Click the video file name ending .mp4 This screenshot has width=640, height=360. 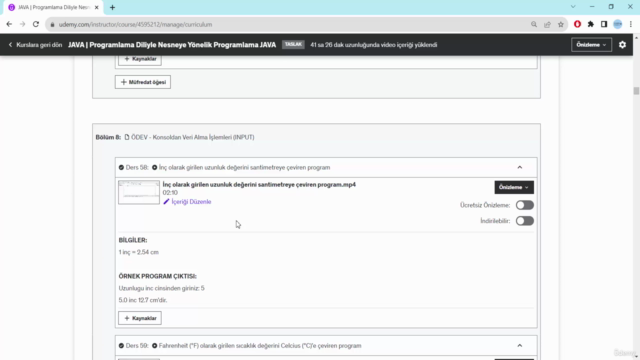tap(259, 184)
